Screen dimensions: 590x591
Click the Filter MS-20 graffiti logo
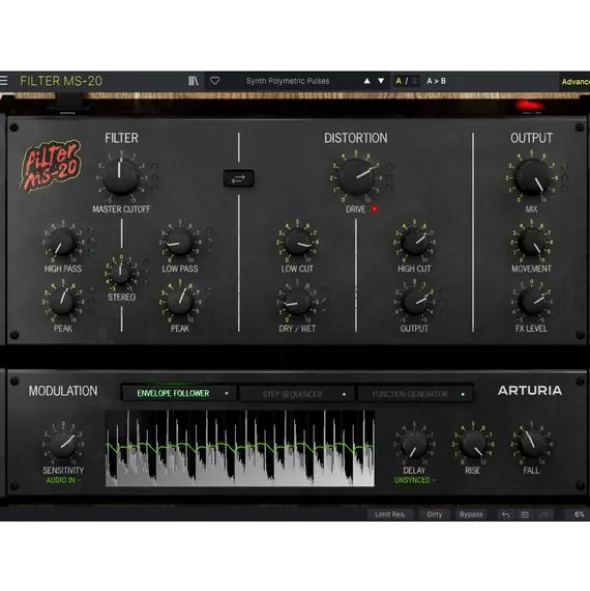(52, 166)
